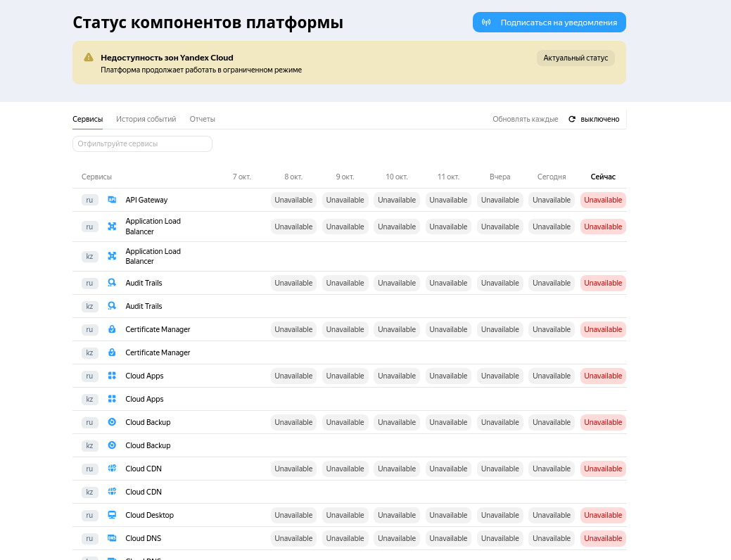The width and height of the screenshot is (731, 560).
Task: Click the current Unavailable badge for Cloud DNS
Action: [603, 539]
